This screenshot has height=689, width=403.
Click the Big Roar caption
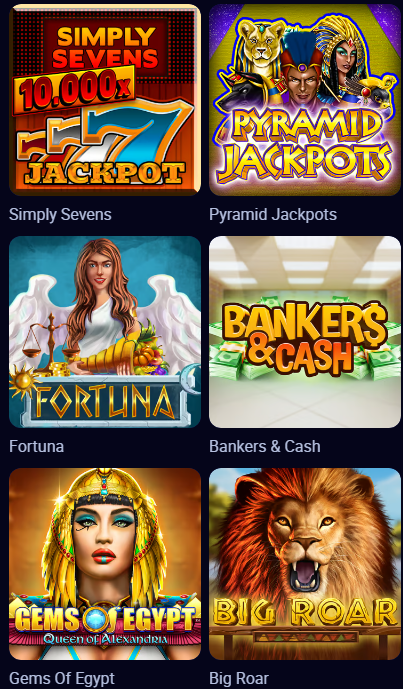(x=239, y=678)
